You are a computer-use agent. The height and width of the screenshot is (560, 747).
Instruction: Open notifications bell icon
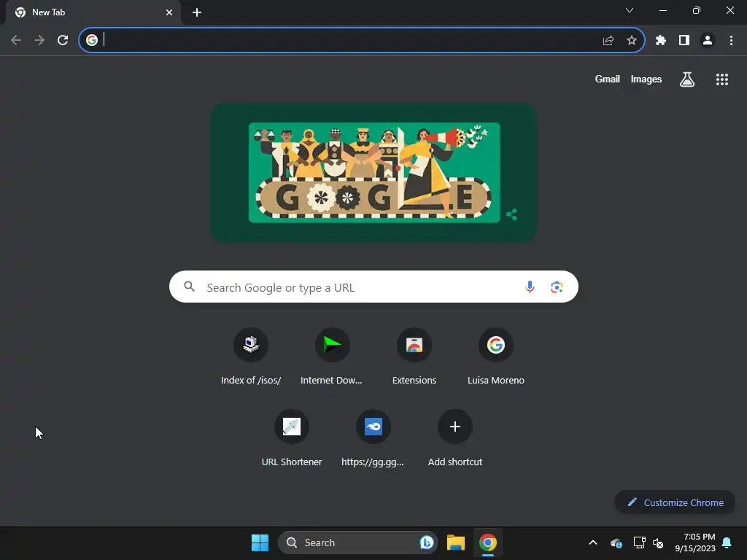[727, 542]
